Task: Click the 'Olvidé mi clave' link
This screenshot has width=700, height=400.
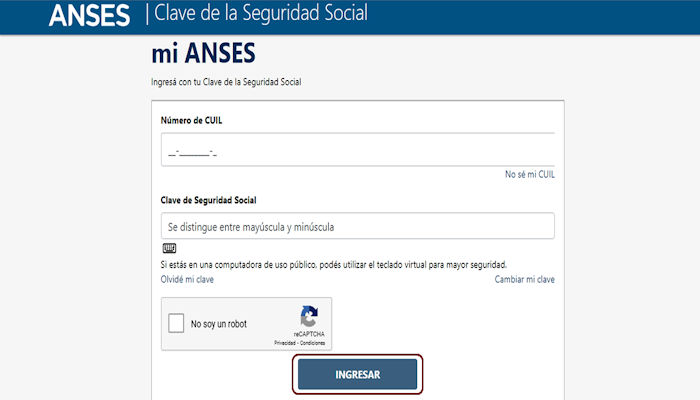Action: point(187,279)
